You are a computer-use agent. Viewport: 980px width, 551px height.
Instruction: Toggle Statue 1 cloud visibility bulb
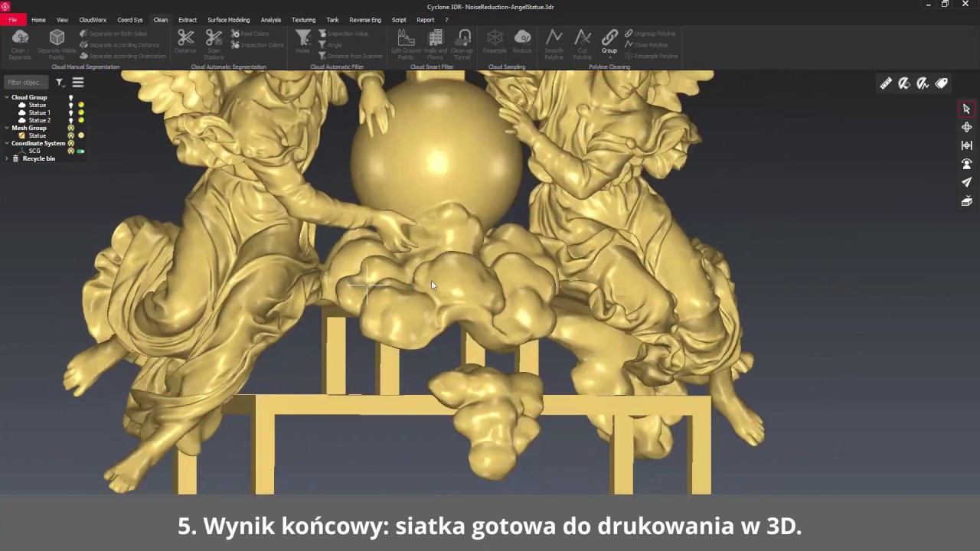click(71, 112)
